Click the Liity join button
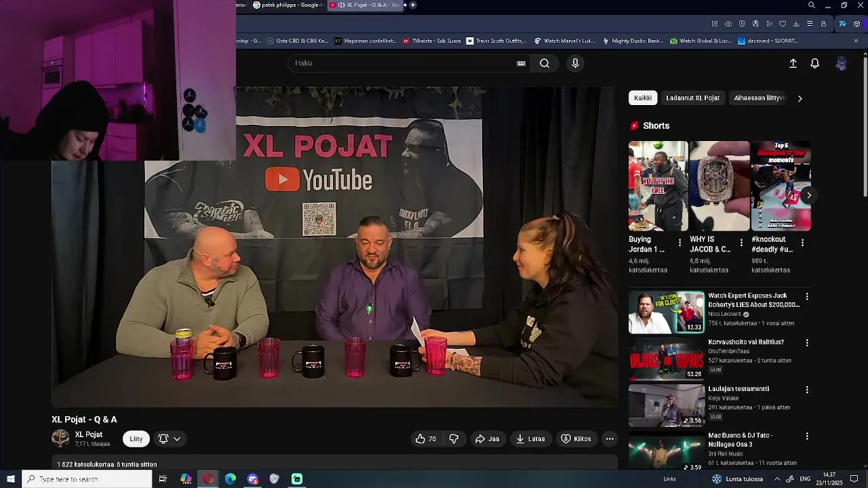This screenshot has height=488, width=868. pyautogui.click(x=136, y=439)
